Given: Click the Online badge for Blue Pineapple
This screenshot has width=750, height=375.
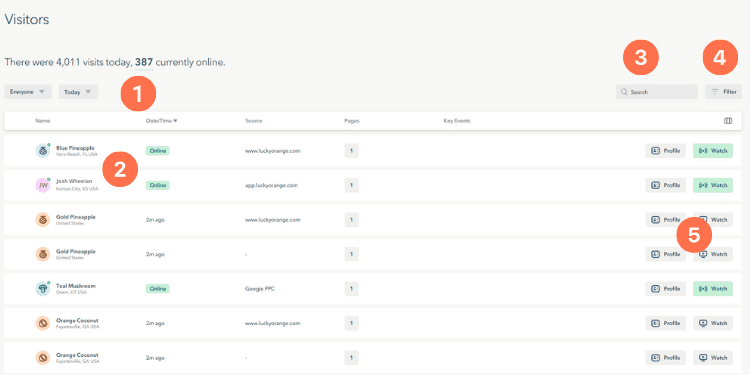Looking at the screenshot, I should (x=157, y=151).
